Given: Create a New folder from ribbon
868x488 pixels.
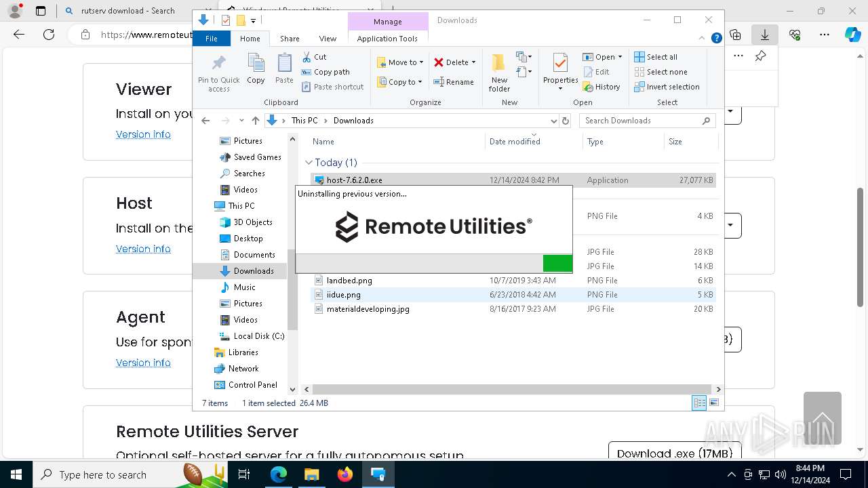Looking at the screenshot, I should click(499, 73).
